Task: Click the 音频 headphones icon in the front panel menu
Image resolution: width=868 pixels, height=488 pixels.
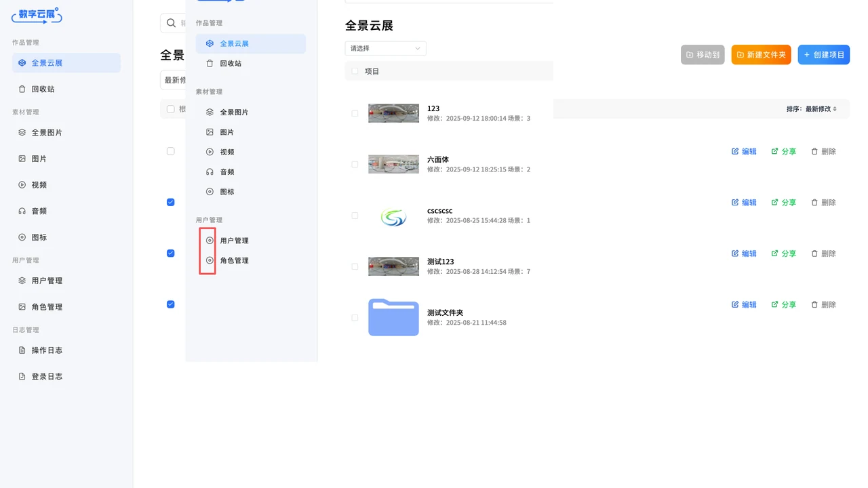Action: 210,172
